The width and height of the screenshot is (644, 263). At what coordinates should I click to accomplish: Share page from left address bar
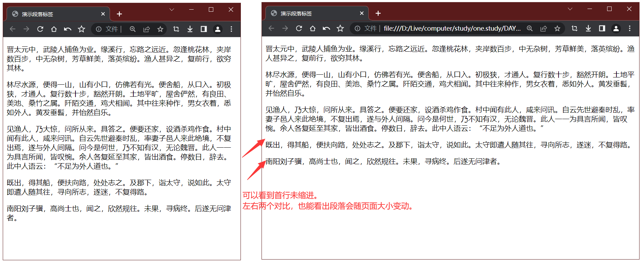pos(146,29)
